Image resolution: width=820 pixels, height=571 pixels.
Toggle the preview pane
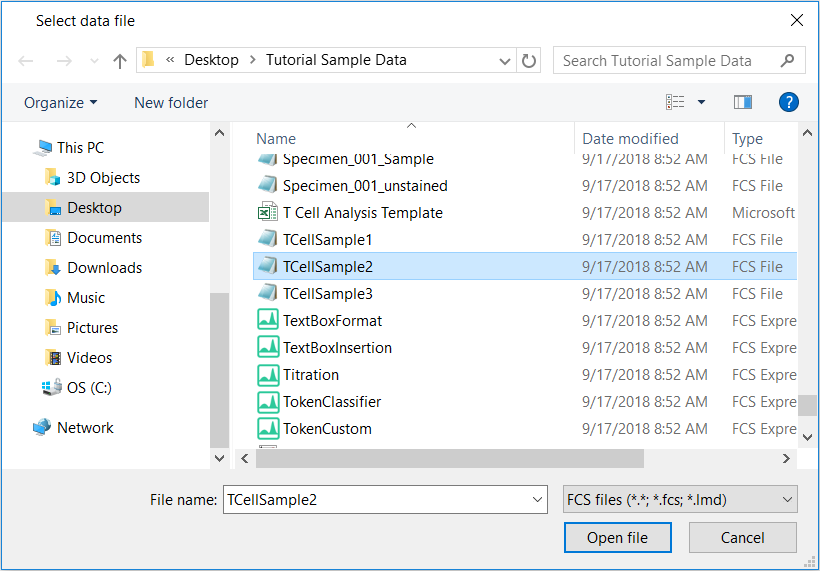tap(743, 102)
